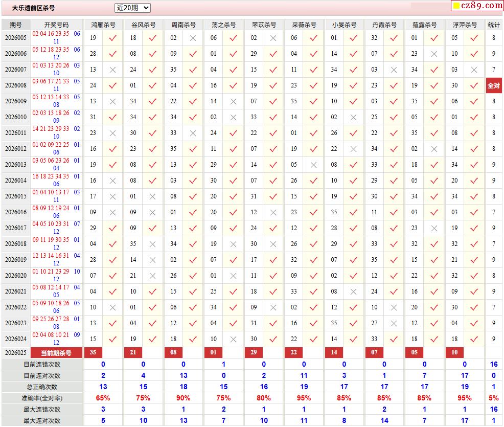Click the gray cross for 小旻杀号 in row 2026021
The image size is (504, 427).
353,291
